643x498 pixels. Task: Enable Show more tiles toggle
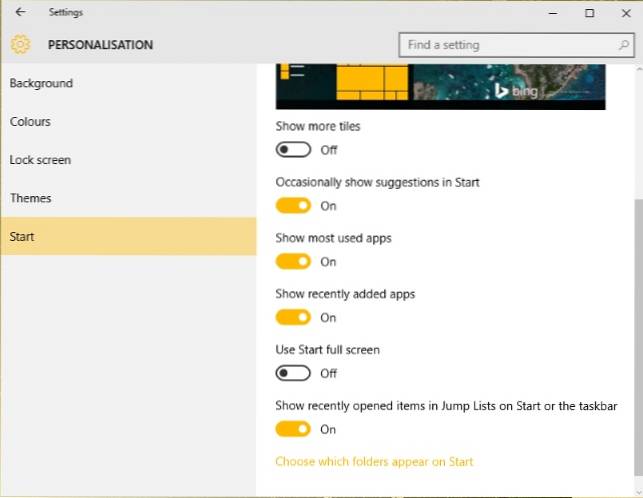tap(293, 150)
